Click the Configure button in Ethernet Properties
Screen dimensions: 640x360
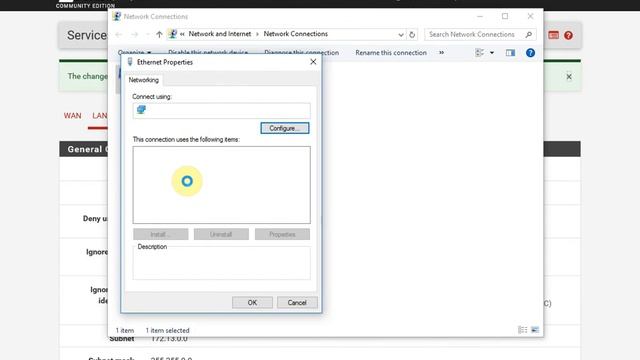[284, 128]
